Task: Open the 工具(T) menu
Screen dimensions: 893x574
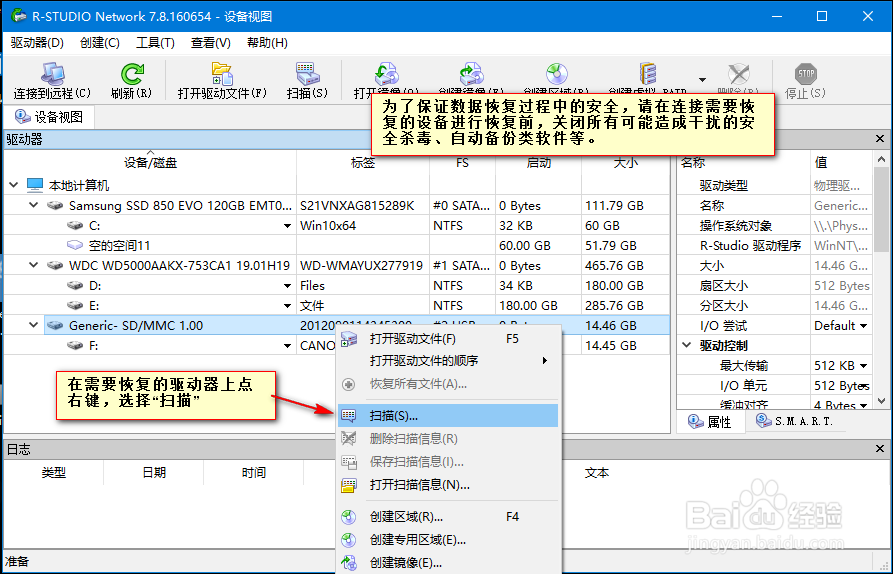Action: point(155,43)
